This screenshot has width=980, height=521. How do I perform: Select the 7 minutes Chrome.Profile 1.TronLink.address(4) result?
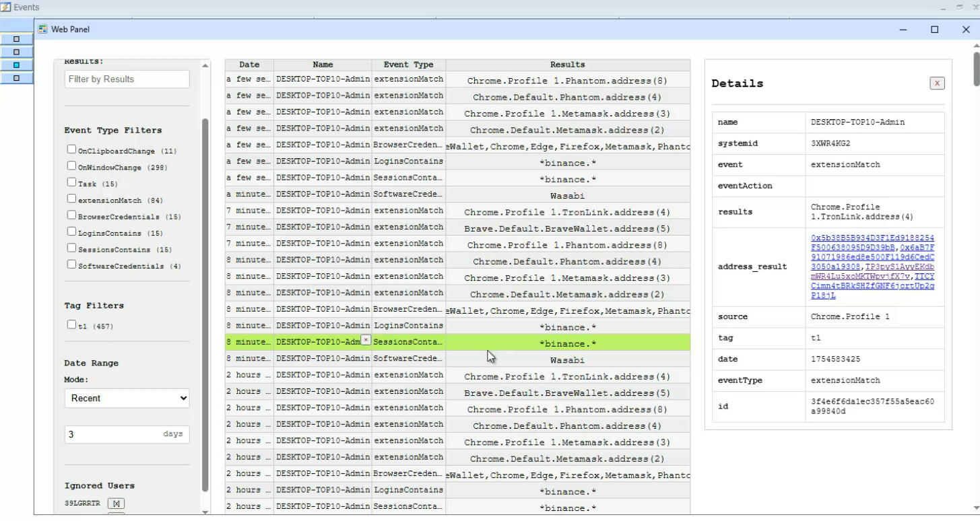568,212
